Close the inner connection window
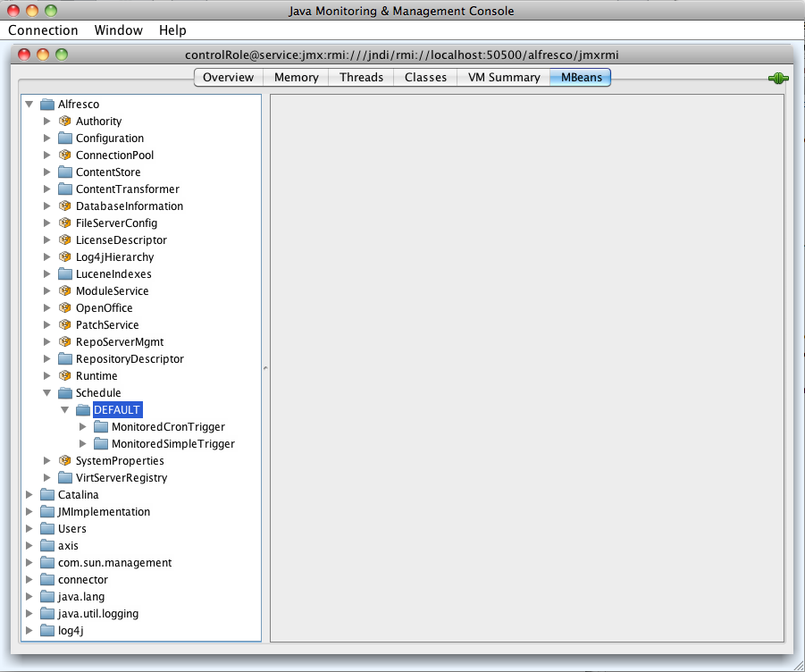 (x=24, y=55)
